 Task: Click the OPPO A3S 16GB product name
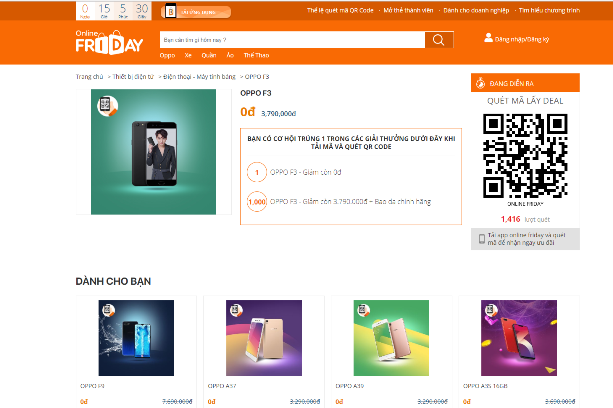point(485,386)
